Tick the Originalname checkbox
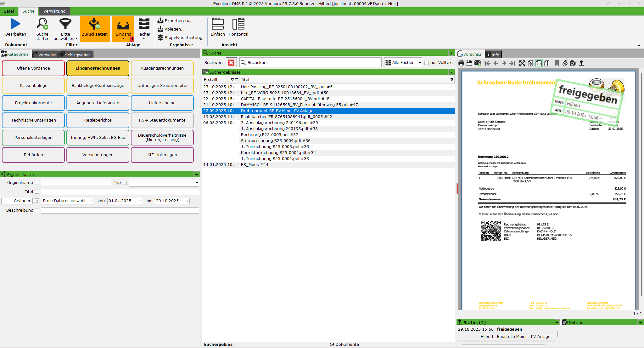Viewport: 644px width, 348px height. [x=37, y=183]
